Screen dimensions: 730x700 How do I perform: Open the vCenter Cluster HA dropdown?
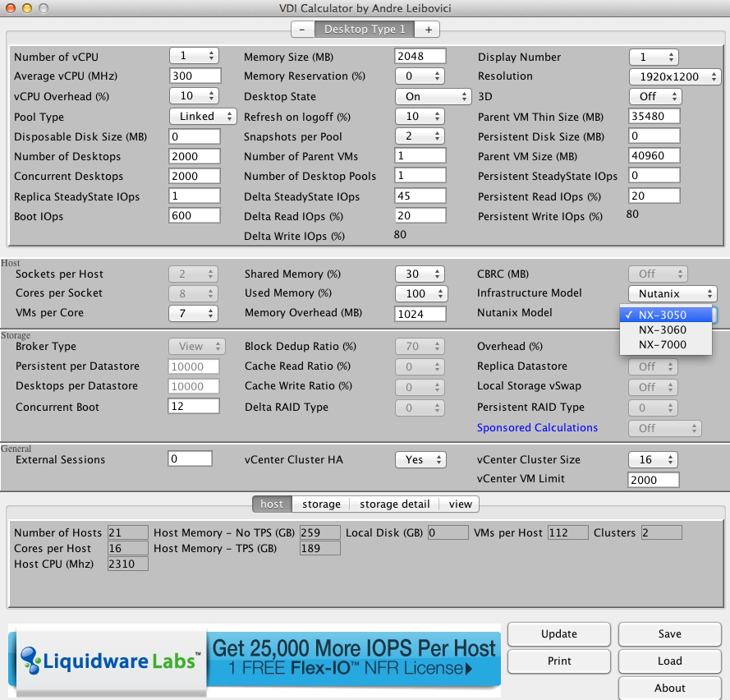420,460
